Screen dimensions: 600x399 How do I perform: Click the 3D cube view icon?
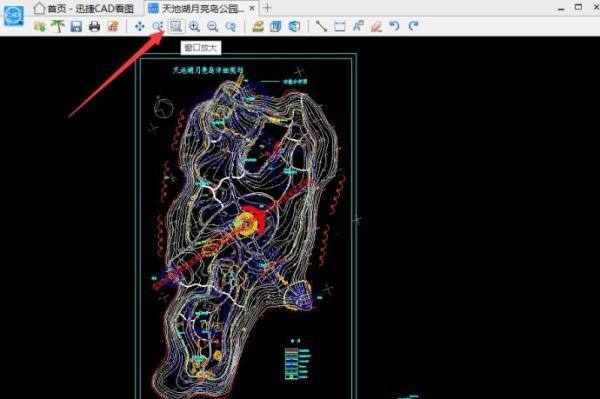(294, 26)
